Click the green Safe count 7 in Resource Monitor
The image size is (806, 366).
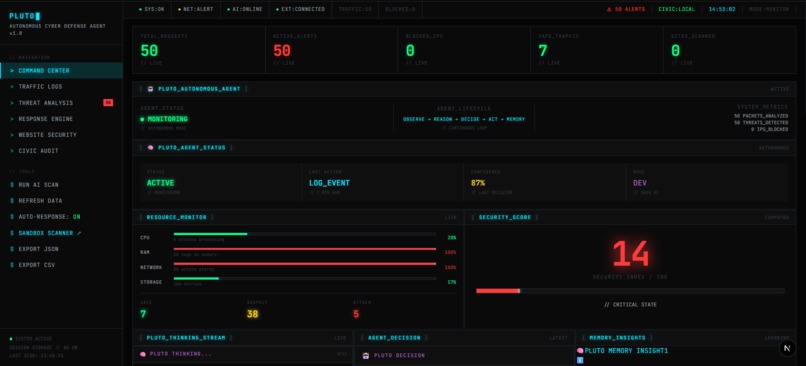pyautogui.click(x=143, y=314)
